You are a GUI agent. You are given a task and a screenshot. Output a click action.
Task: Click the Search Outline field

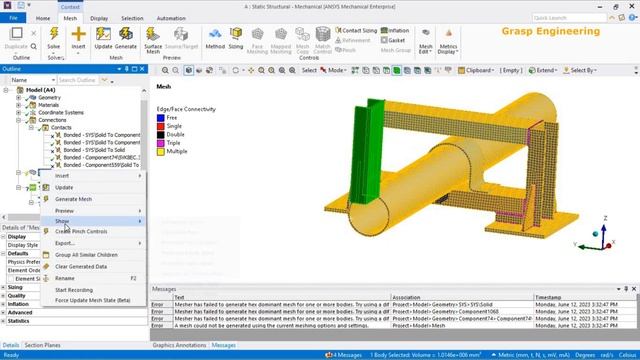pyautogui.click(x=78, y=80)
